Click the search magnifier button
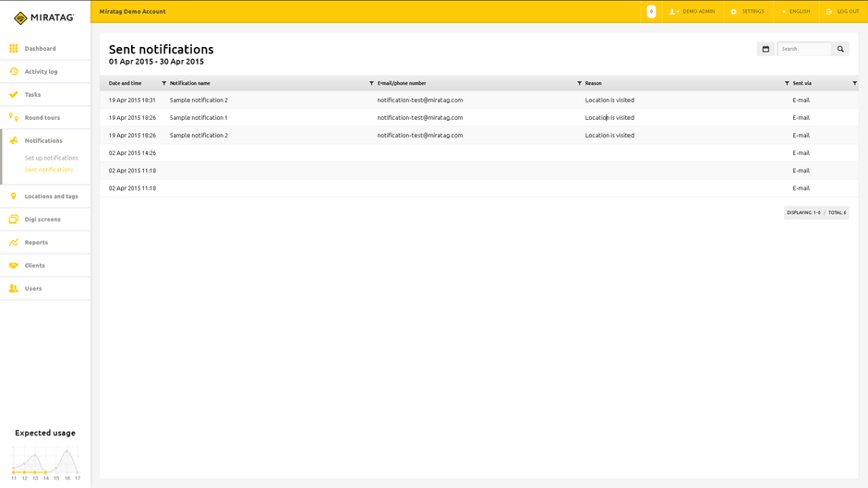The width and height of the screenshot is (868, 488). 840,49
